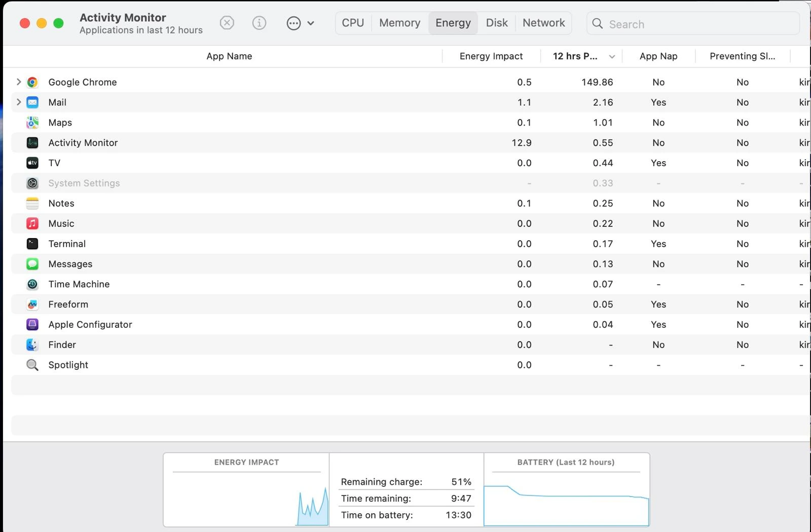Click the Apple TV app icon
The image size is (811, 532).
click(x=32, y=163)
